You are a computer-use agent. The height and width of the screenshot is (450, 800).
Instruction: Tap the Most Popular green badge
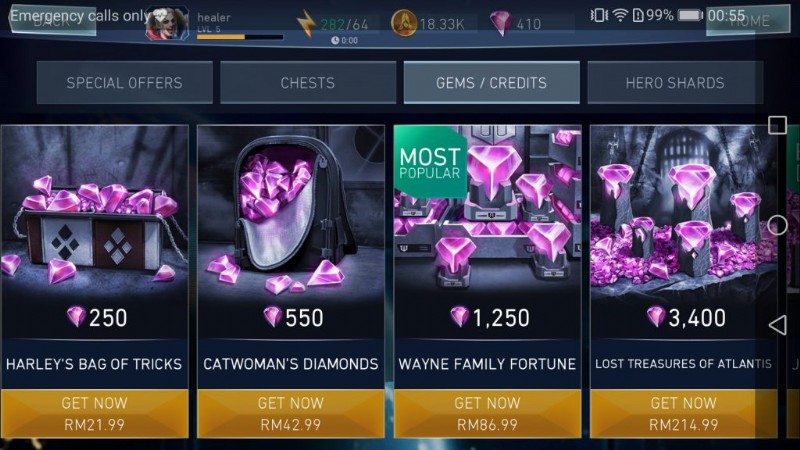[x=430, y=162]
